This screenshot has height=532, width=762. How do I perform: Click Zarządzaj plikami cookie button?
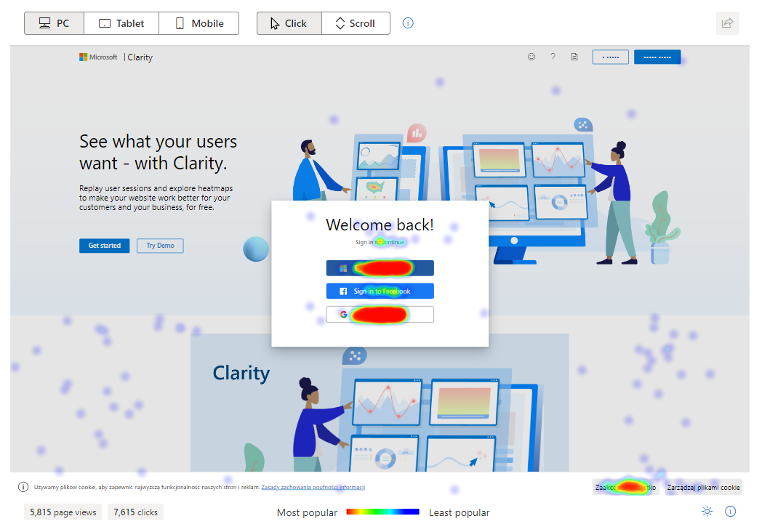(703, 487)
